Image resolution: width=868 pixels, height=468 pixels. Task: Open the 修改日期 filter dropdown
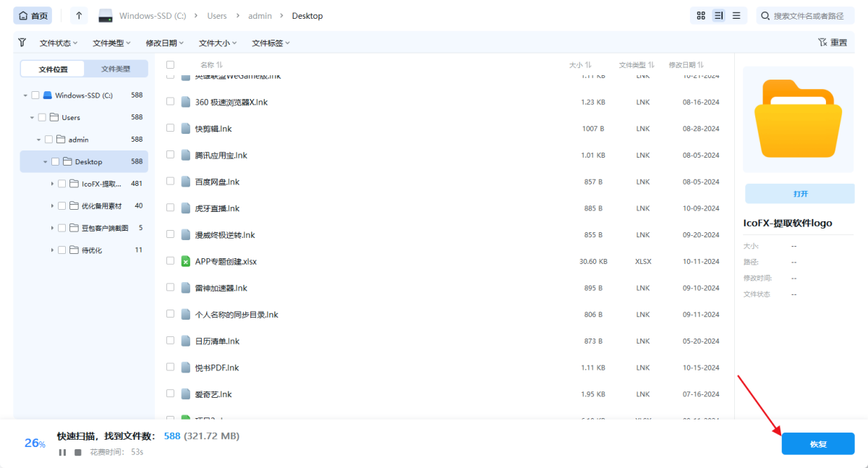pyautogui.click(x=165, y=43)
